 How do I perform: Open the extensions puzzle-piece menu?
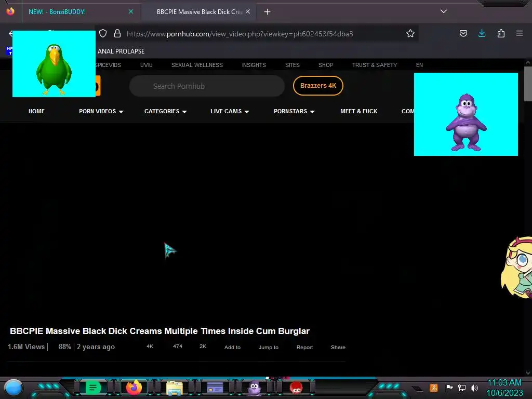click(501, 33)
